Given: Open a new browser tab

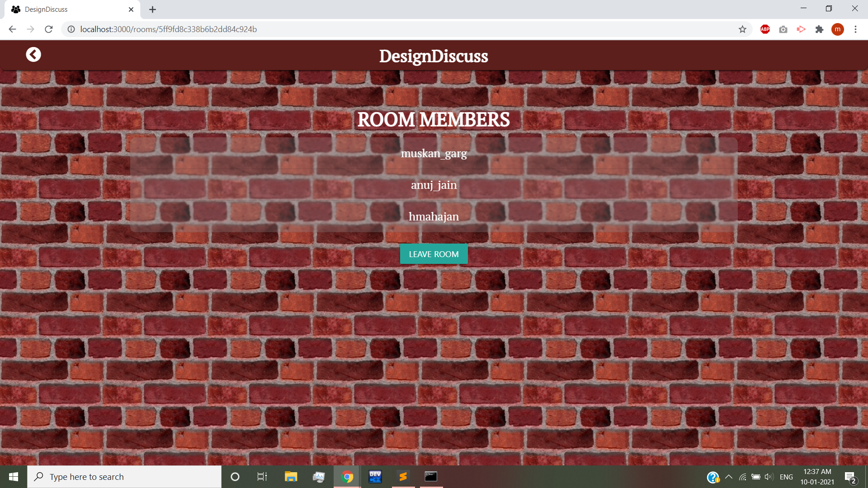Looking at the screenshot, I should pos(152,9).
